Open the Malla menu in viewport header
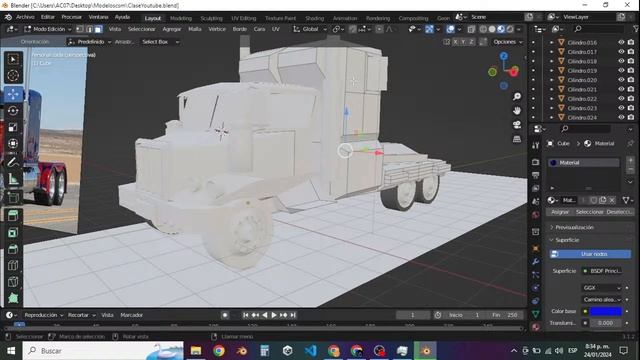640x360 pixels. [195, 29]
